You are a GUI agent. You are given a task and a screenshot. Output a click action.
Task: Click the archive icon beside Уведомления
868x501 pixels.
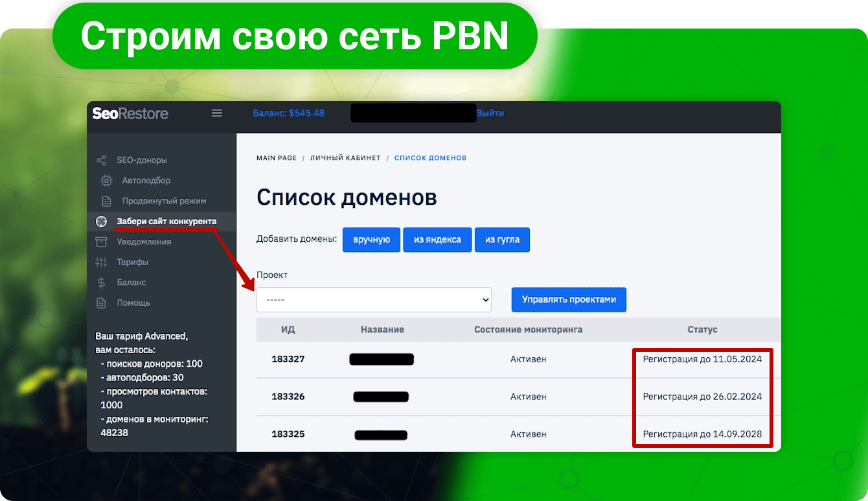pyautogui.click(x=101, y=242)
